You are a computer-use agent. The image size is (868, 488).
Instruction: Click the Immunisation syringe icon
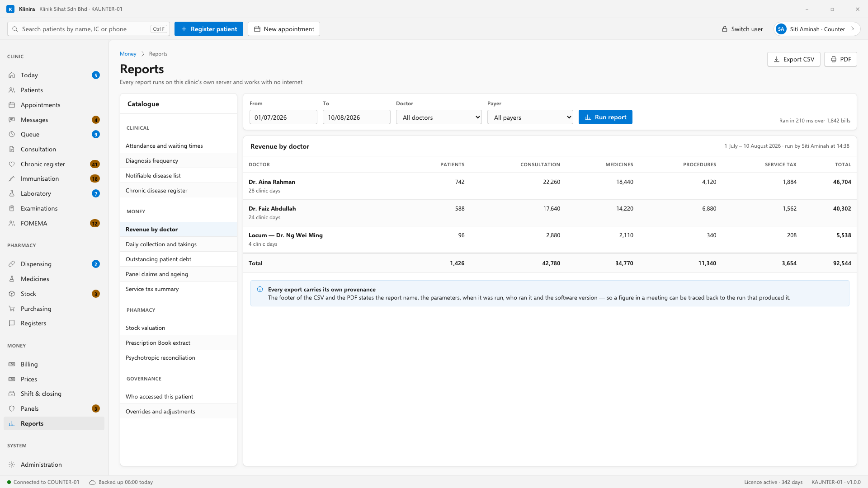[x=12, y=178]
